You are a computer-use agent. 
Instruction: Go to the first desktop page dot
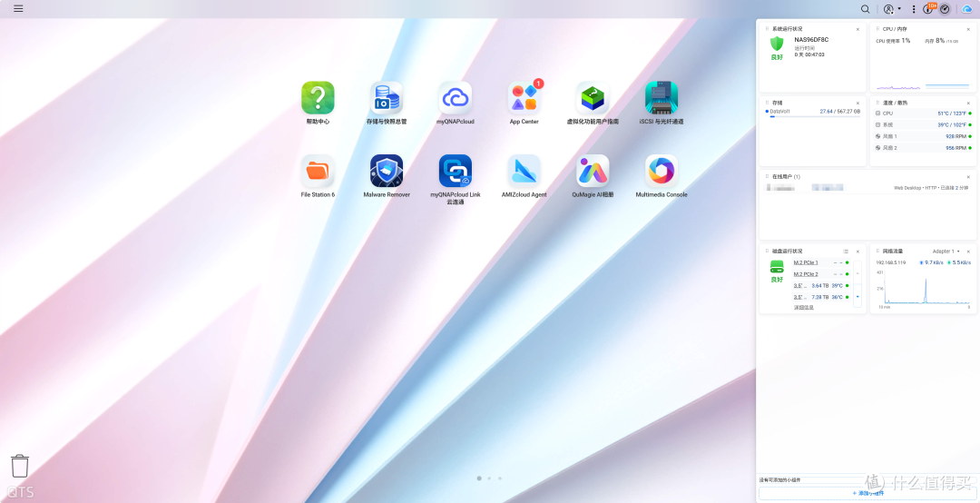[x=479, y=478]
